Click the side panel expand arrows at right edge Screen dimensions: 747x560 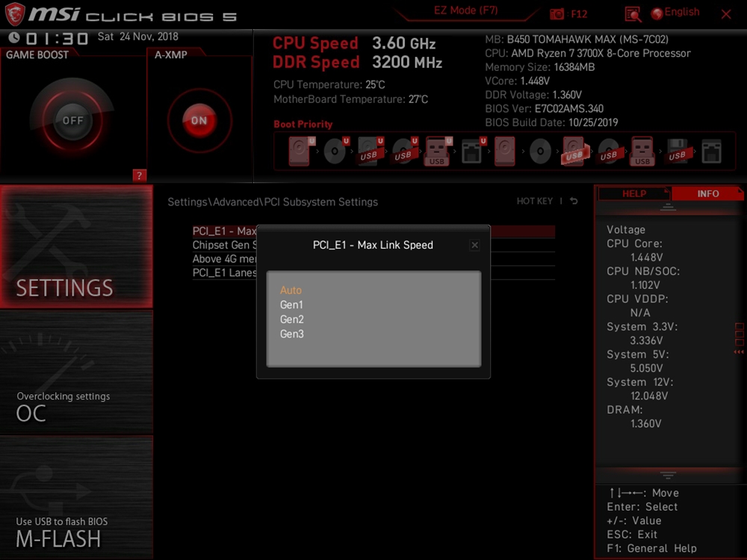click(739, 352)
